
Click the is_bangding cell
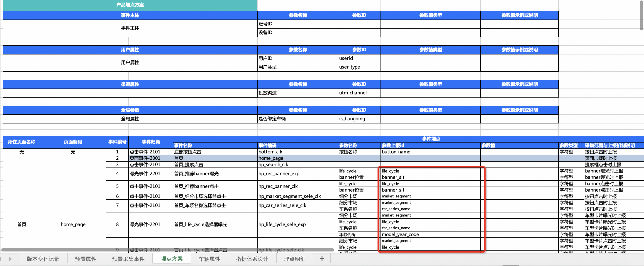click(x=359, y=119)
